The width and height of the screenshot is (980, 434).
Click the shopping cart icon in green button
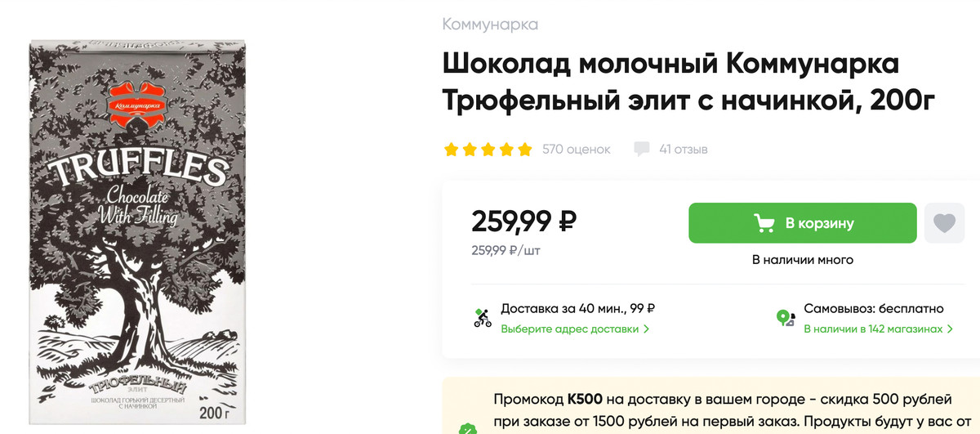tap(764, 223)
